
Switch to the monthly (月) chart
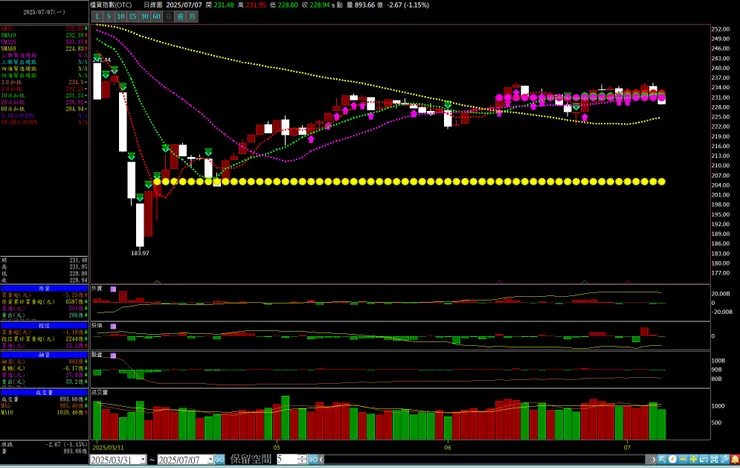(192, 17)
